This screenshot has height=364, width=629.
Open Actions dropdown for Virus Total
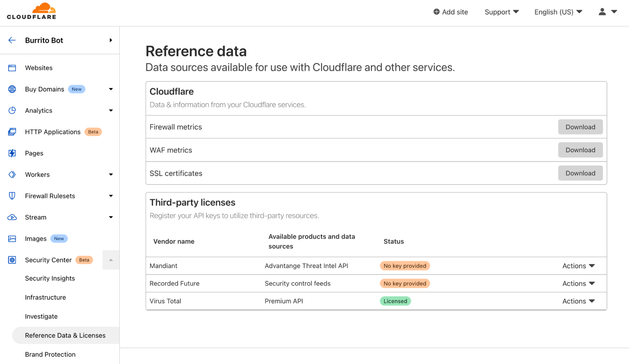pos(578,301)
